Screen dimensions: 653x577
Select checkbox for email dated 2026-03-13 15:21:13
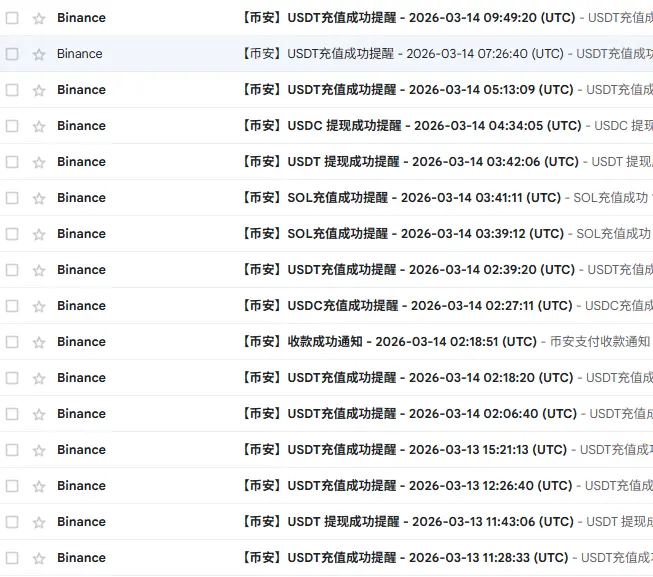12,450
